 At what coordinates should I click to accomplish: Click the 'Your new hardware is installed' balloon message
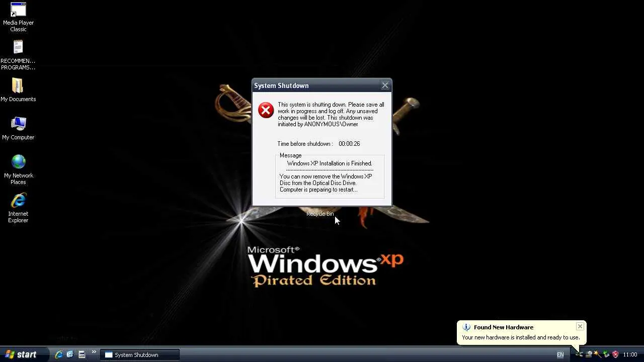tap(521, 337)
